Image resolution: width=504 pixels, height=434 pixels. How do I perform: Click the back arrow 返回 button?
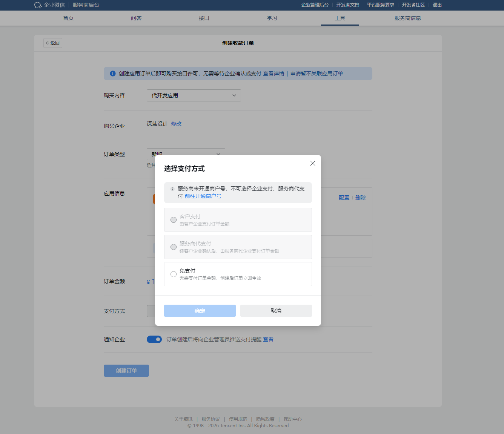point(53,43)
